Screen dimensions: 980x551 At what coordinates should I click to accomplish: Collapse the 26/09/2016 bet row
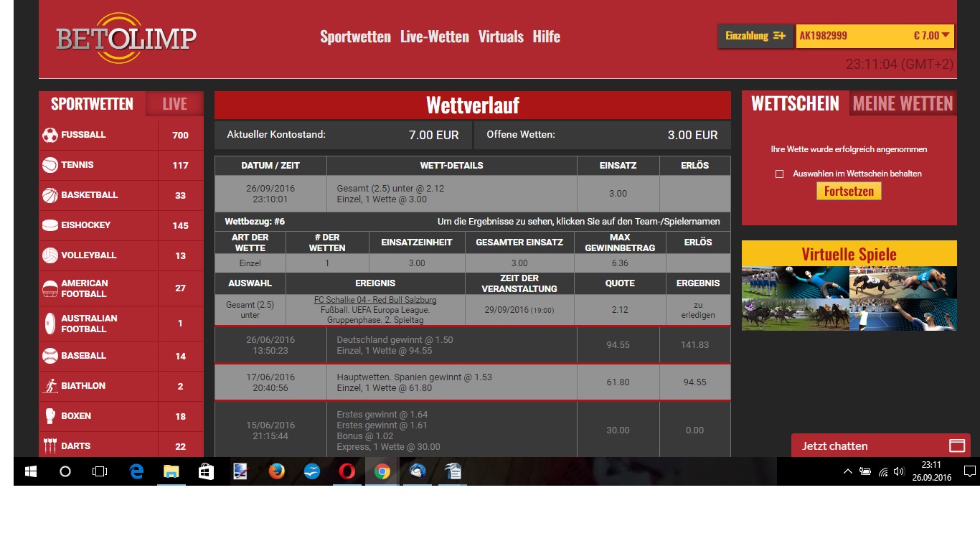tap(472, 194)
